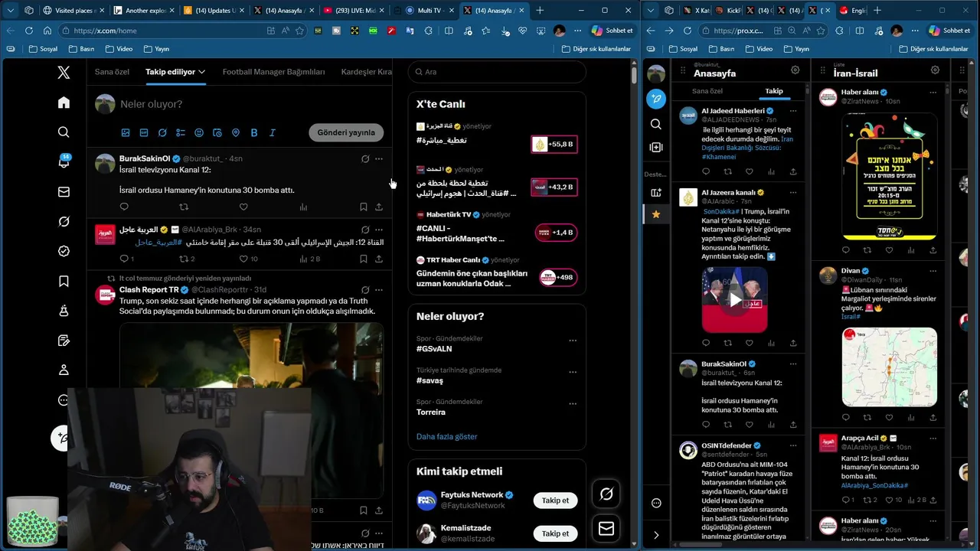Open Football Manager Bağımlıları tab

pyautogui.click(x=274, y=72)
